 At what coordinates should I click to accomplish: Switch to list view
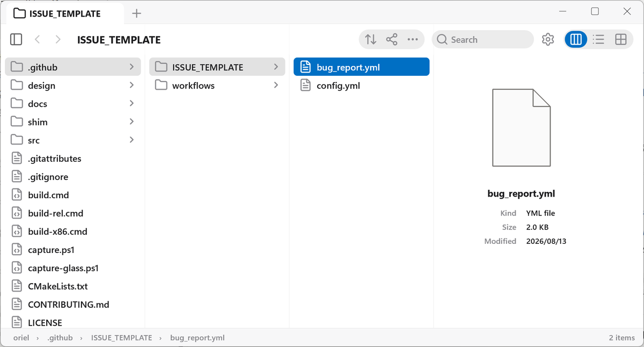click(x=598, y=39)
